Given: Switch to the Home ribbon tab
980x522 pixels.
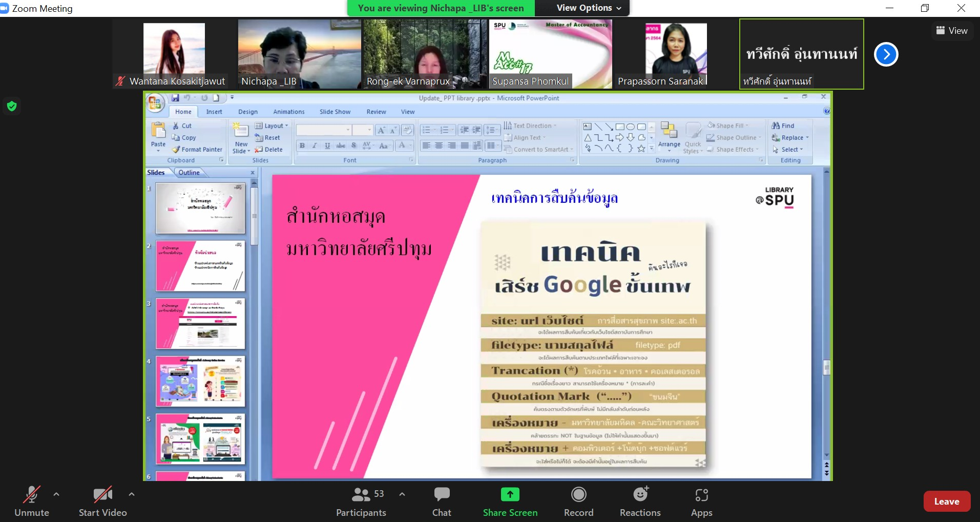Looking at the screenshot, I should [183, 112].
